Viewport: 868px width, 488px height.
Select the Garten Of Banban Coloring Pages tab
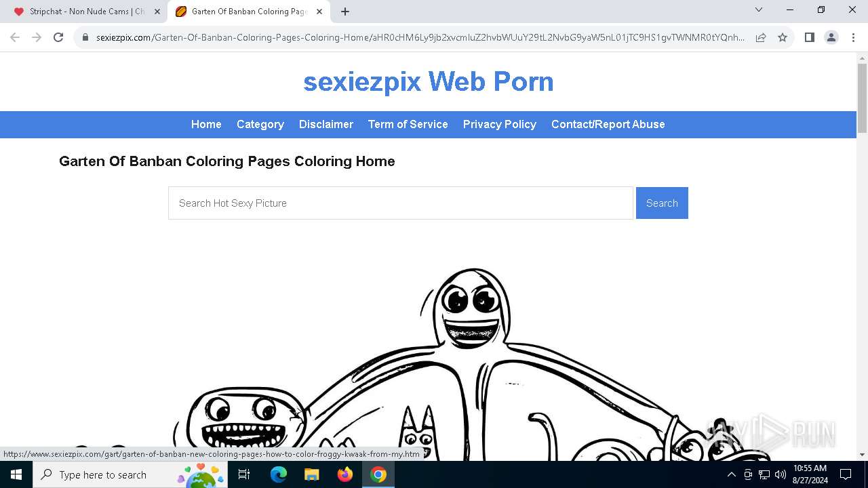(249, 12)
